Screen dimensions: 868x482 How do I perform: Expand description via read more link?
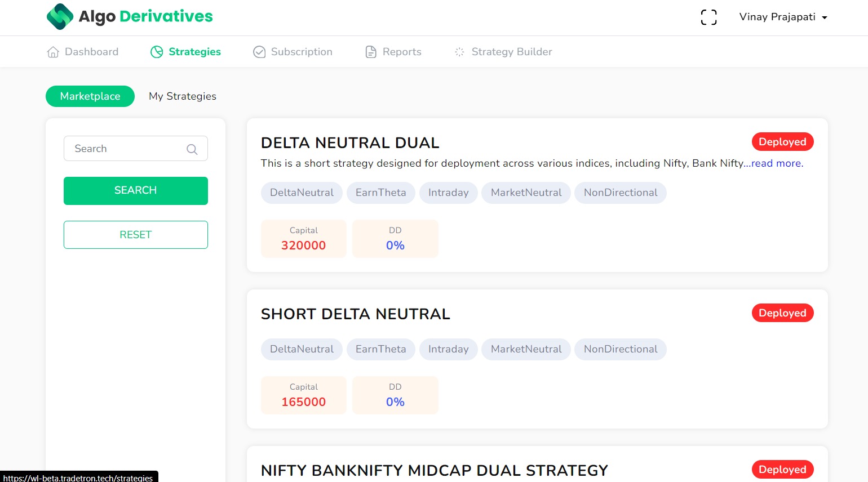777,163
